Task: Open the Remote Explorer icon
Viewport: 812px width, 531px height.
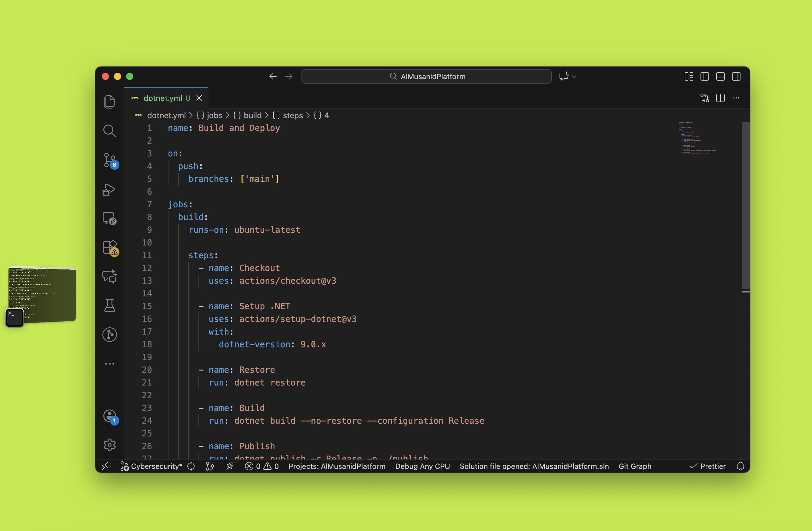Action: click(x=109, y=219)
